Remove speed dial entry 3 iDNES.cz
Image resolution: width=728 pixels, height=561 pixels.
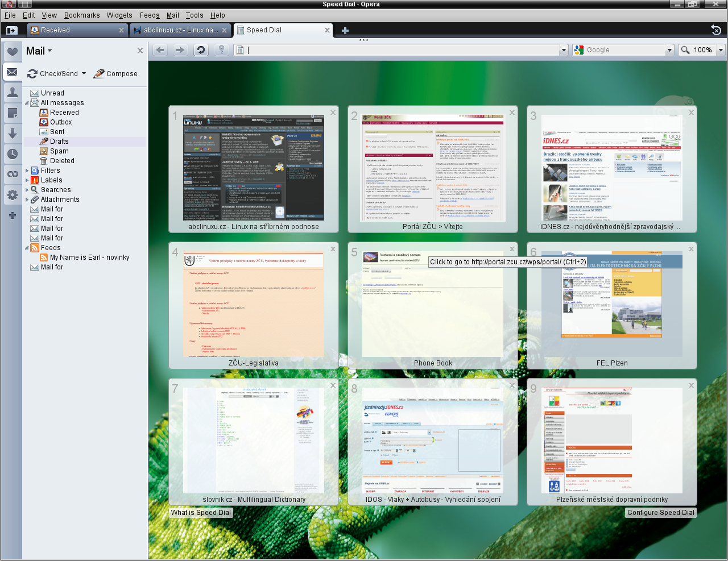point(691,113)
